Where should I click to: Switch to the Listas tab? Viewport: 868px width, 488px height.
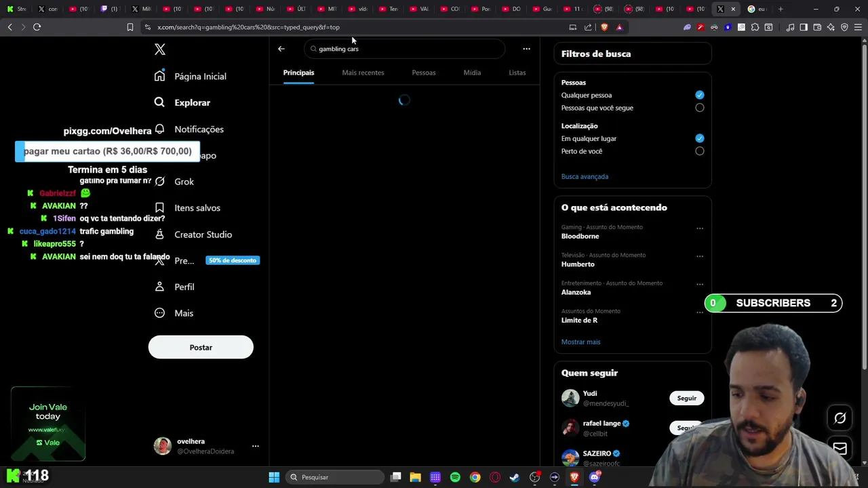[517, 73]
